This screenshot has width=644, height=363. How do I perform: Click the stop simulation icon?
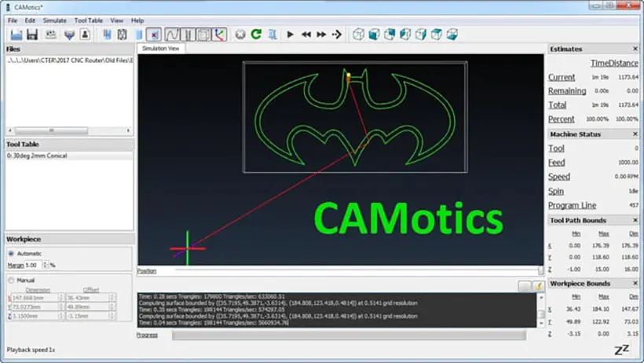click(240, 35)
